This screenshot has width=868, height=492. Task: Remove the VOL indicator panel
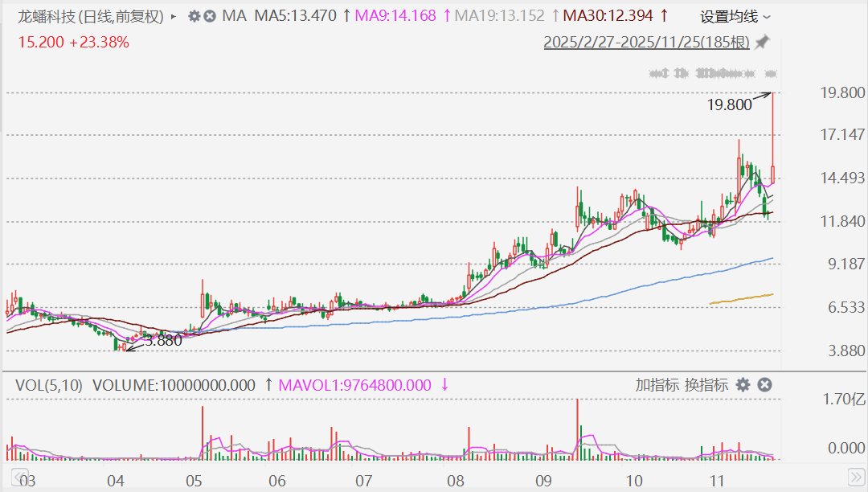[x=765, y=385]
